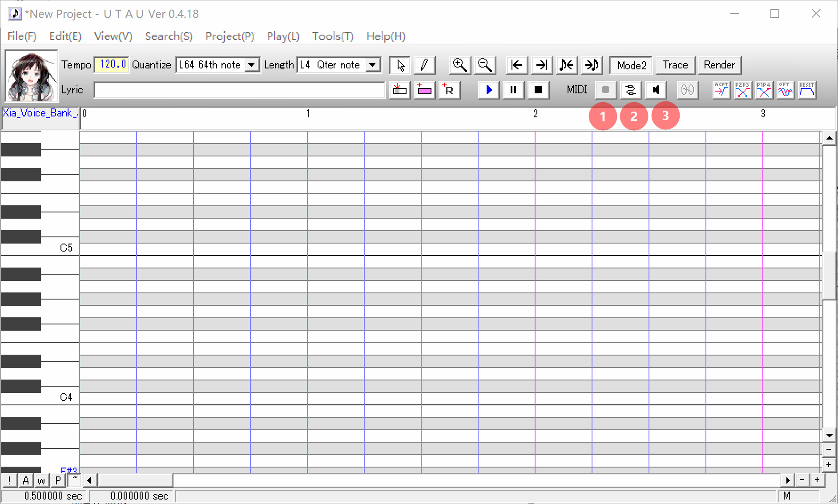Open the Play menu

(x=283, y=36)
